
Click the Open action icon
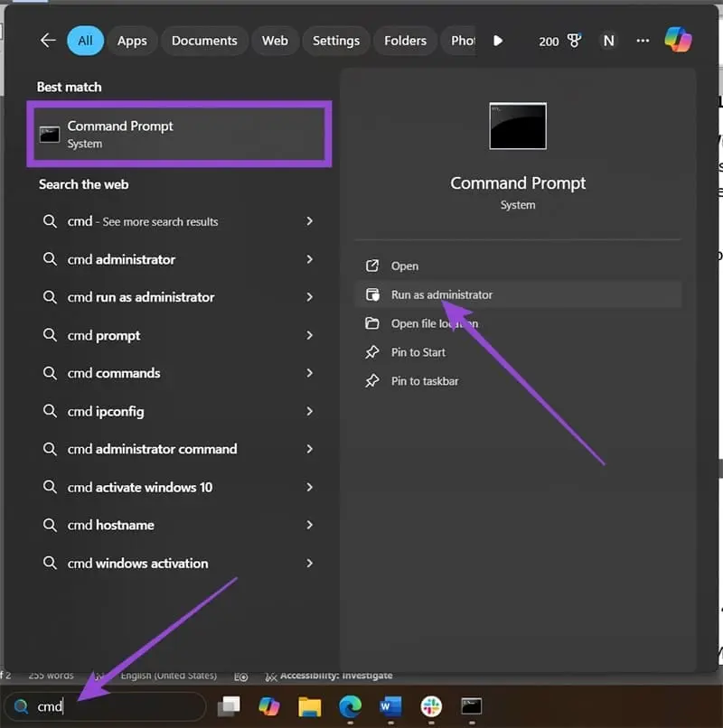pos(372,266)
